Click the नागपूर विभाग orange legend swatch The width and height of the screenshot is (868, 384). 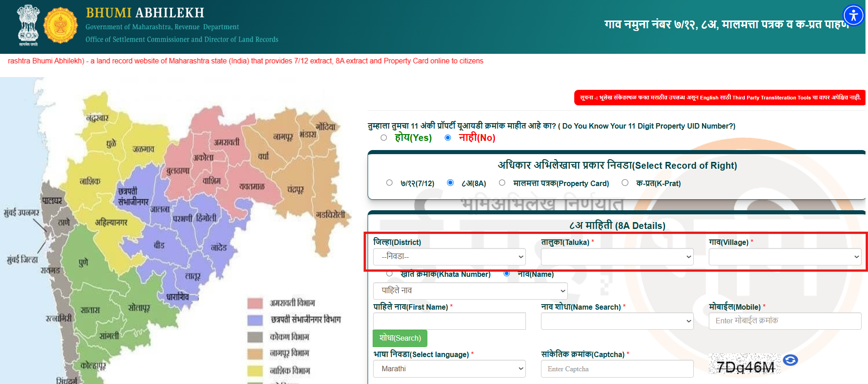pyautogui.click(x=255, y=354)
